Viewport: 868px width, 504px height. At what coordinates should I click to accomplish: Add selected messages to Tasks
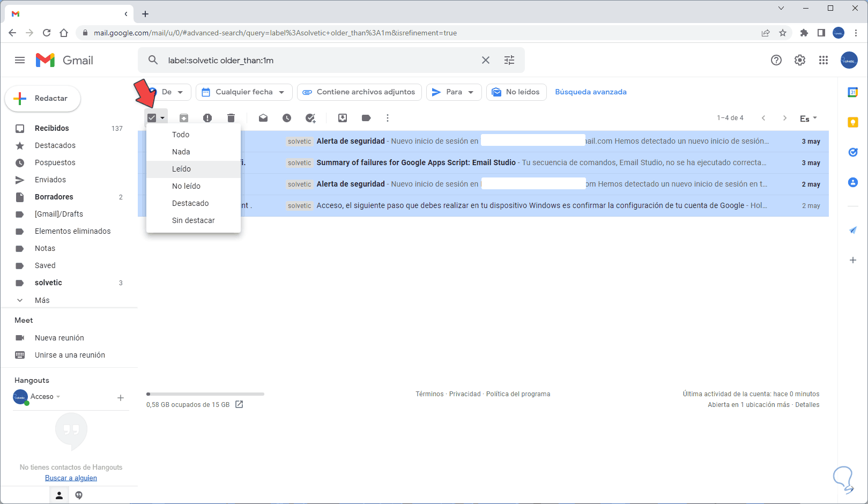point(310,118)
